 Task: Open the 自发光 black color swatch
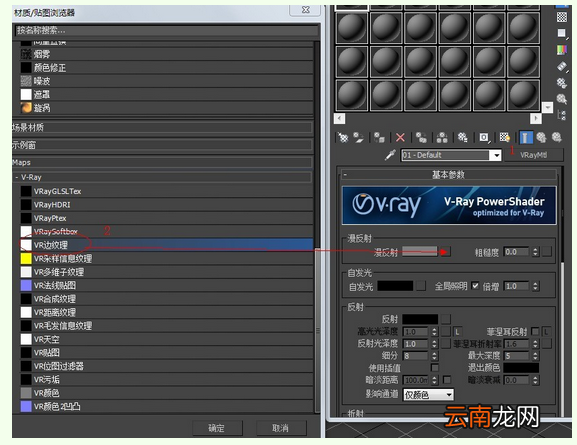tap(396, 286)
